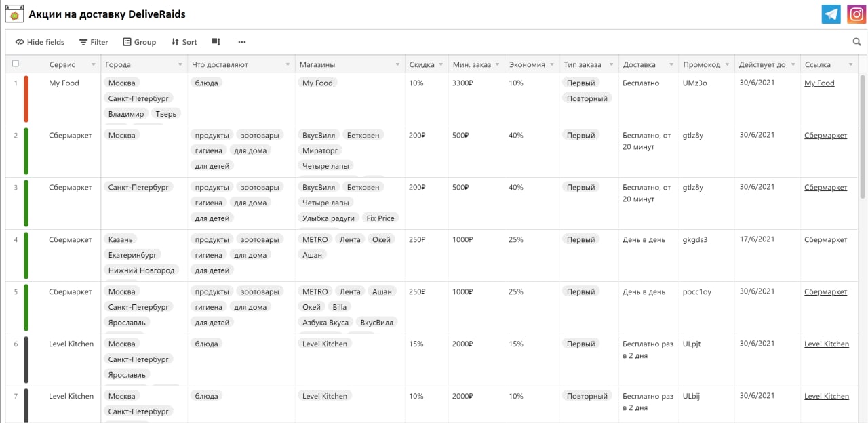Click the Level Kitchen store tag in row 6
868x423 pixels.
[x=325, y=344]
